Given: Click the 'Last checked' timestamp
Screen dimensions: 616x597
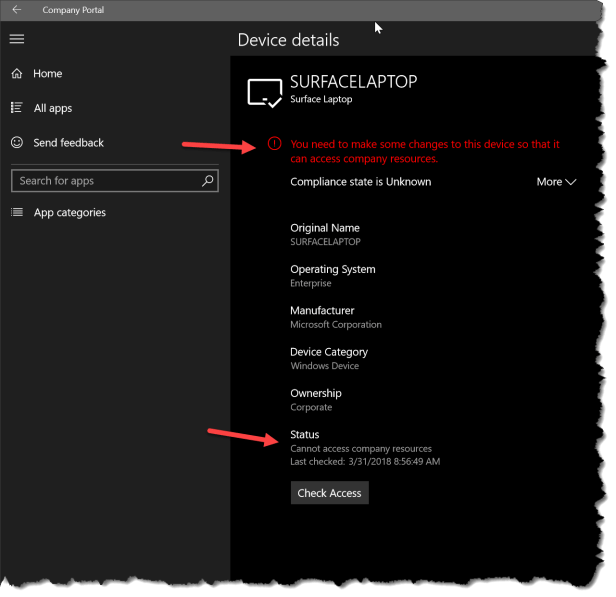Looking at the screenshot, I should pyautogui.click(x=365, y=461).
